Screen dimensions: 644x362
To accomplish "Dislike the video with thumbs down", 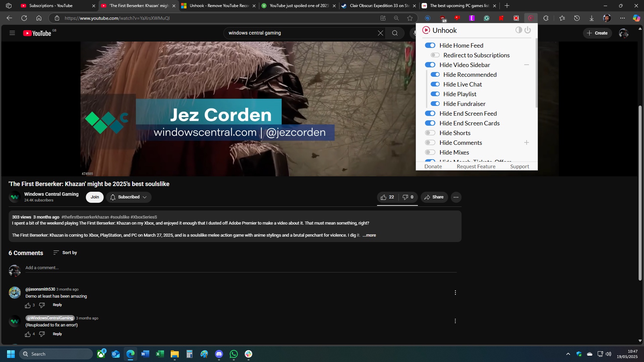I will point(408,197).
